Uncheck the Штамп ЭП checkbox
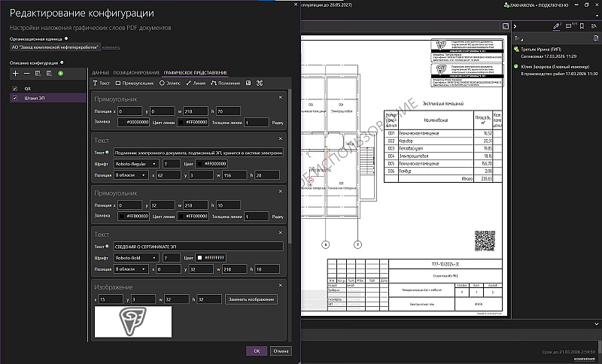 [16, 98]
